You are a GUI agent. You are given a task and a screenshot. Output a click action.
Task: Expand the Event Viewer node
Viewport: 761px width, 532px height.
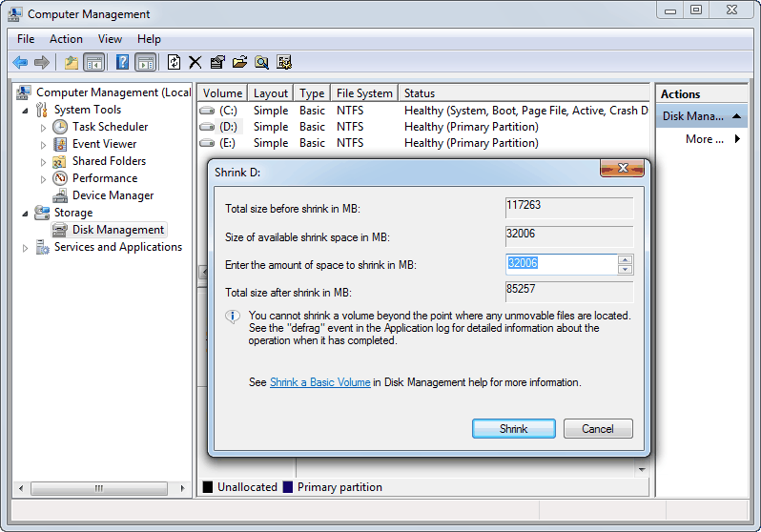43,145
